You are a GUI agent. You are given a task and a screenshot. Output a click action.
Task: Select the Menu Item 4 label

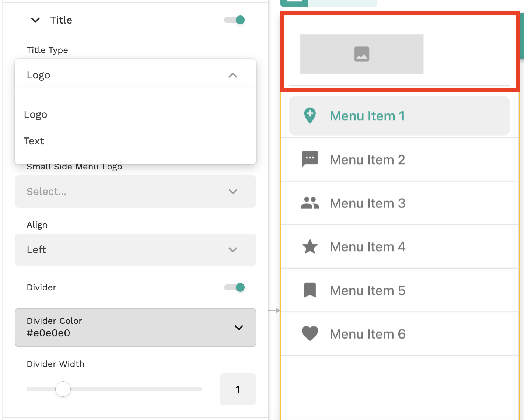coord(367,247)
